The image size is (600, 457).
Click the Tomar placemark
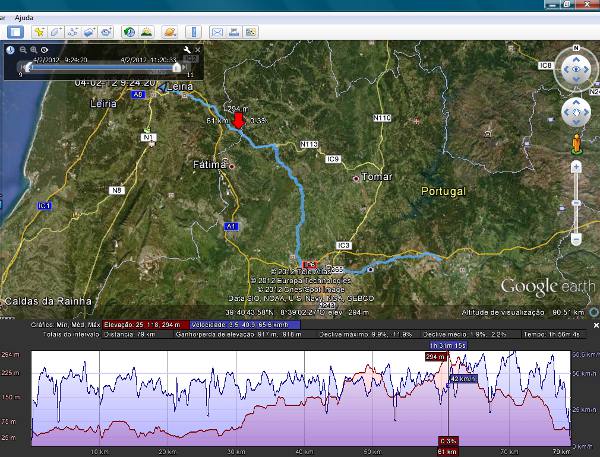(x=356, y=178)
